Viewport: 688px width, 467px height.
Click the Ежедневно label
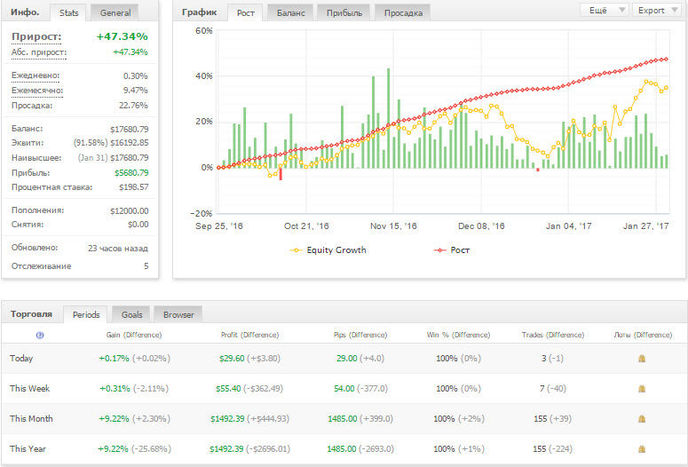(35, 75)
